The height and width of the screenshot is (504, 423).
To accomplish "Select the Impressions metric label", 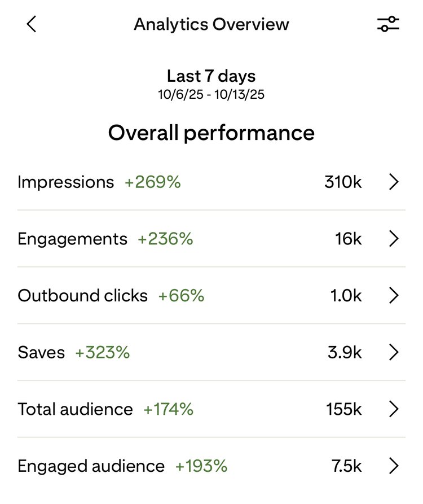I will (65, 182).
